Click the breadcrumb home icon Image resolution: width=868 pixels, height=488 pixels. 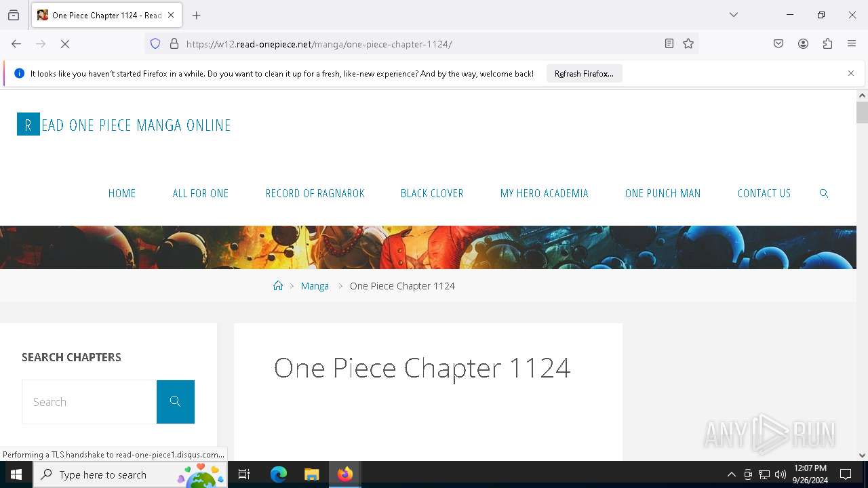pos(278,285)
